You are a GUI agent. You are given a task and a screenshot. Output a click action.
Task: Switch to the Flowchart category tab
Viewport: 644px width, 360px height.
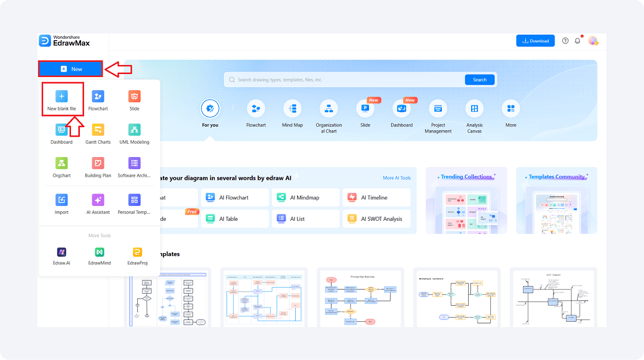256,113
